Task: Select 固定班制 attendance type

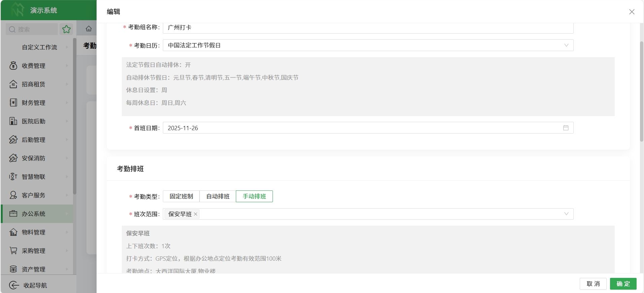Action: point(181,196)
